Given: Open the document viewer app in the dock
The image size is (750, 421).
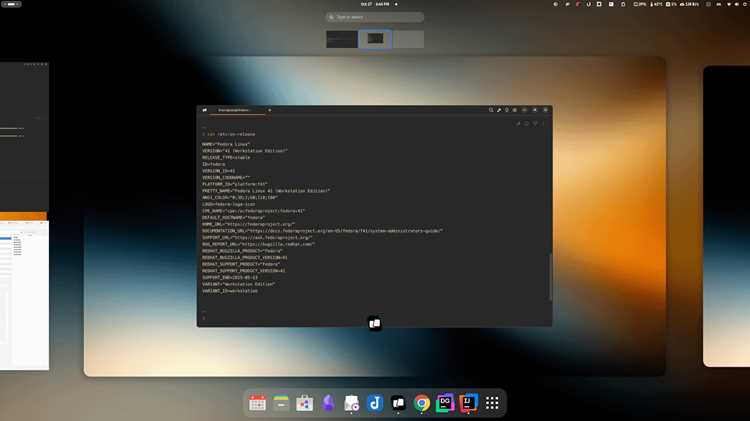Looking at the screenshot, I should coord(351,403).
